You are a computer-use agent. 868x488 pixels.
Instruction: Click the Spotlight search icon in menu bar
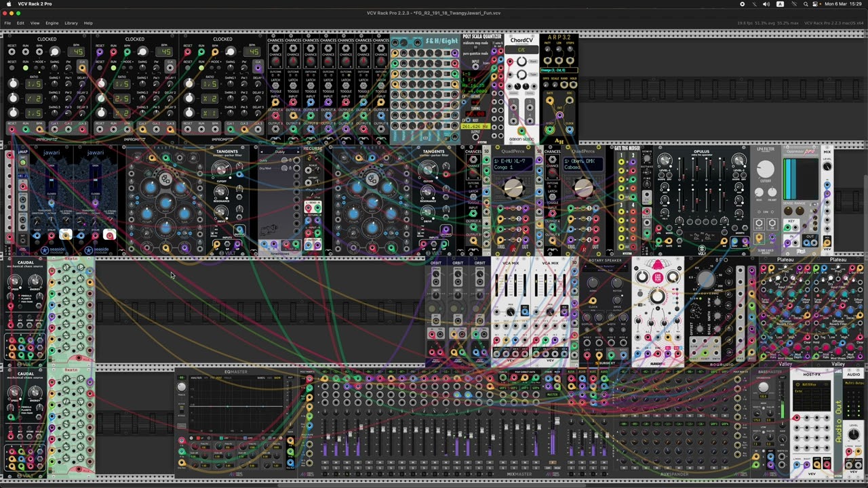pyautogui.click(x=806, y=4)
